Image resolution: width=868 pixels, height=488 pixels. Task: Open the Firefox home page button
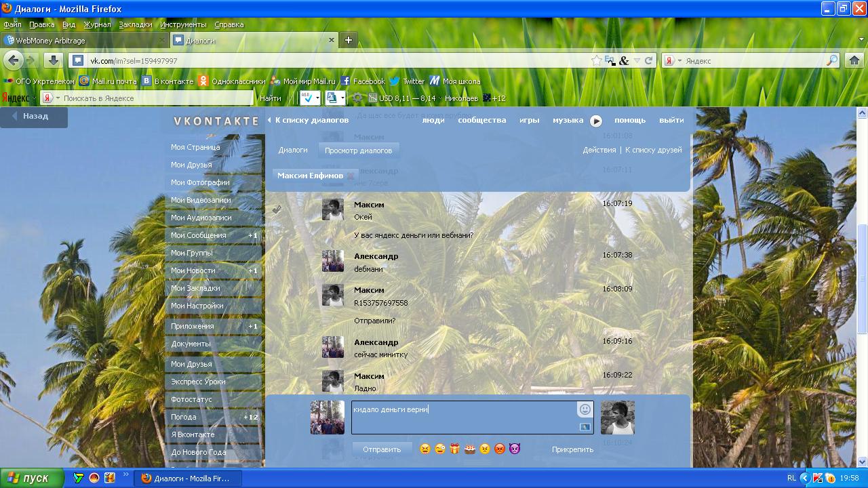[854, 60]
